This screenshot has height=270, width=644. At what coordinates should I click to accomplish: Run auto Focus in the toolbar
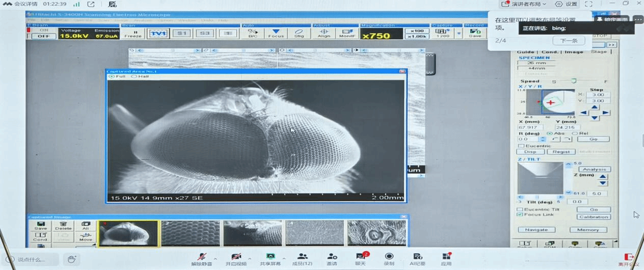pos(276,33)
